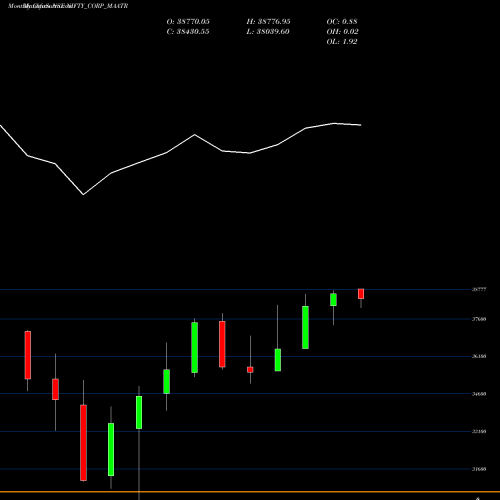Click the 38777 price axis label
Image resolution: width=500 pixels, height=500 pixels.
tap(479, 289)
